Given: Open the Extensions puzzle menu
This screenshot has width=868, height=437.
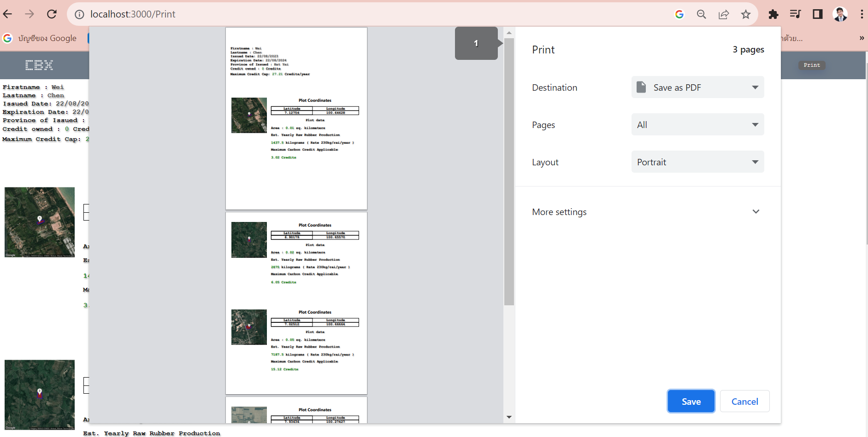Looking at the screenshot, I should [774, 14].
